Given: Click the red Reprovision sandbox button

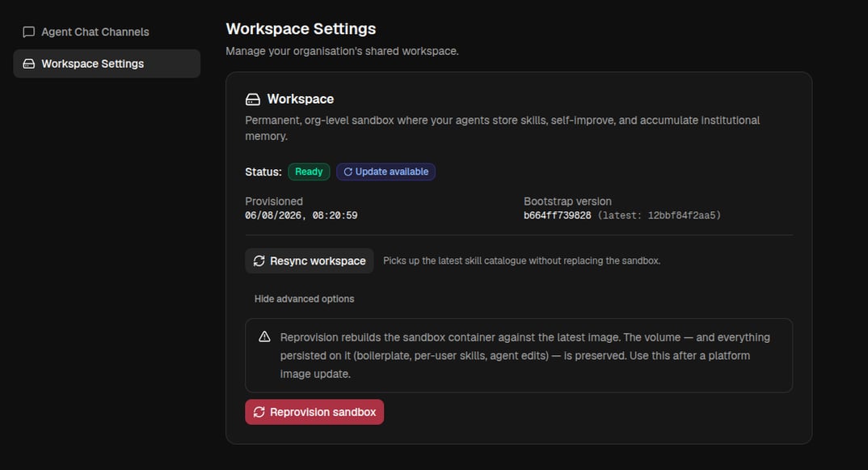Looking at the screenshot, I should [314, 413].
